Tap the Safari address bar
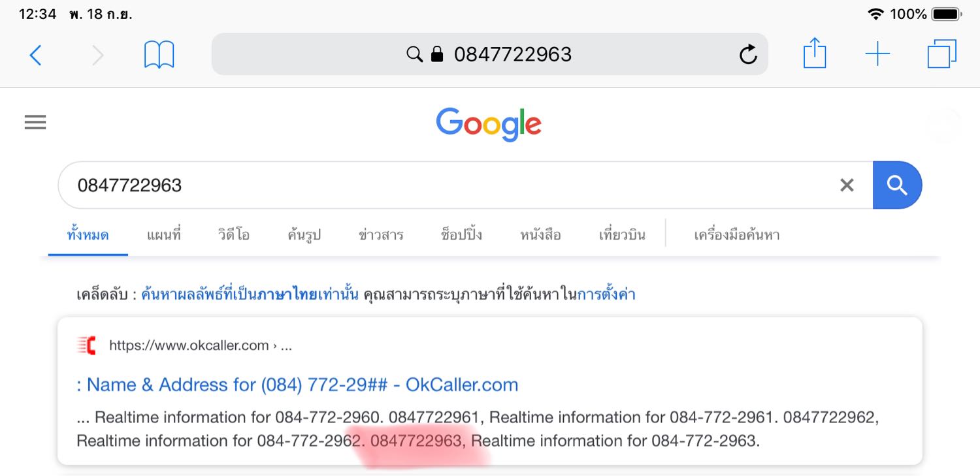 [489, 54]
